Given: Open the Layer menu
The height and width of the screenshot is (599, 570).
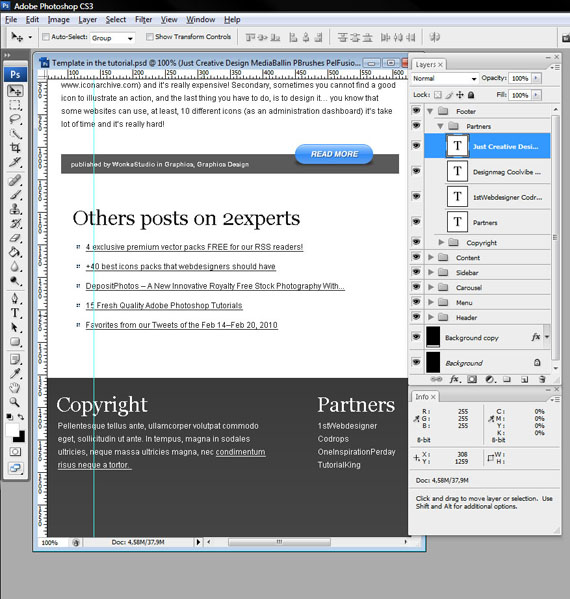Looking at the screenshot, I should tap(87, 19).
